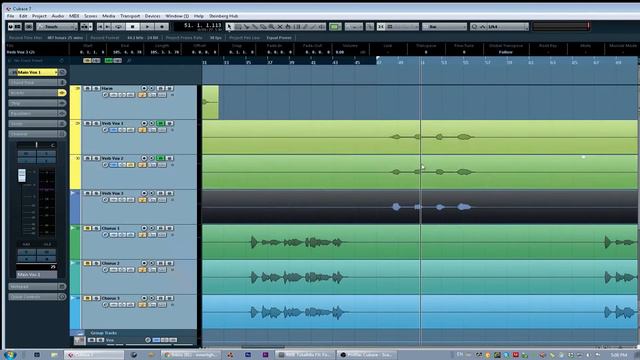This screenshot has width=640, height=360.
Task: Click global mute-all button above track list
Action: (x=87, y=60)
